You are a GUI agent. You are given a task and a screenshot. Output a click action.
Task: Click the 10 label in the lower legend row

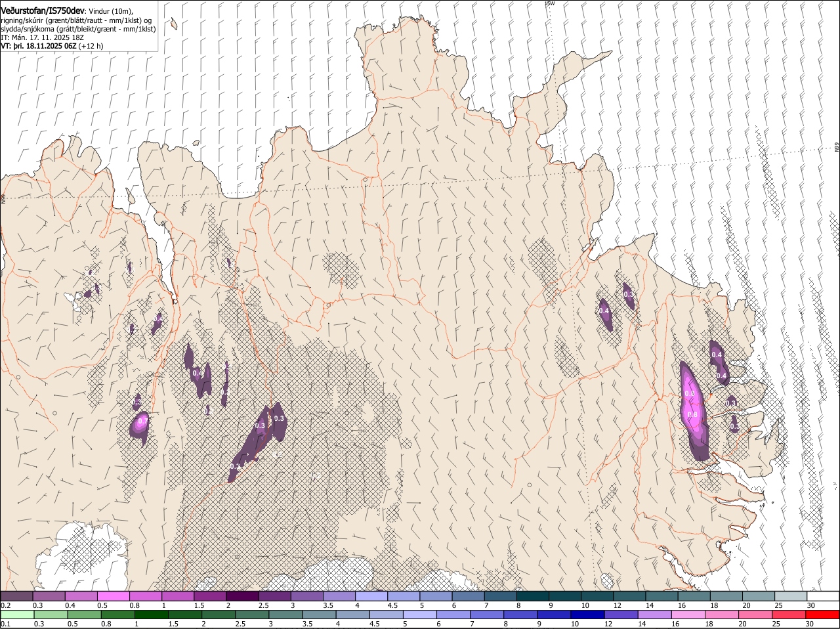pyautogui.click(x=575, y=624)
